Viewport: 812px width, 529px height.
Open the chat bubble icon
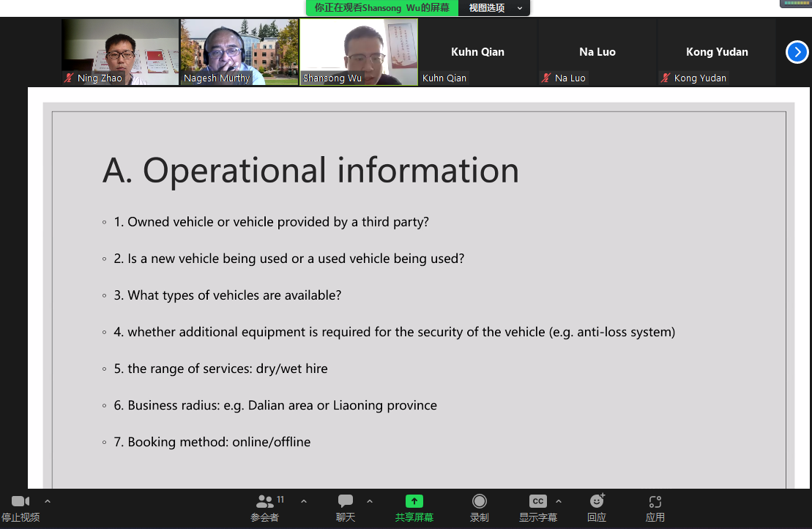coord(346,500)
